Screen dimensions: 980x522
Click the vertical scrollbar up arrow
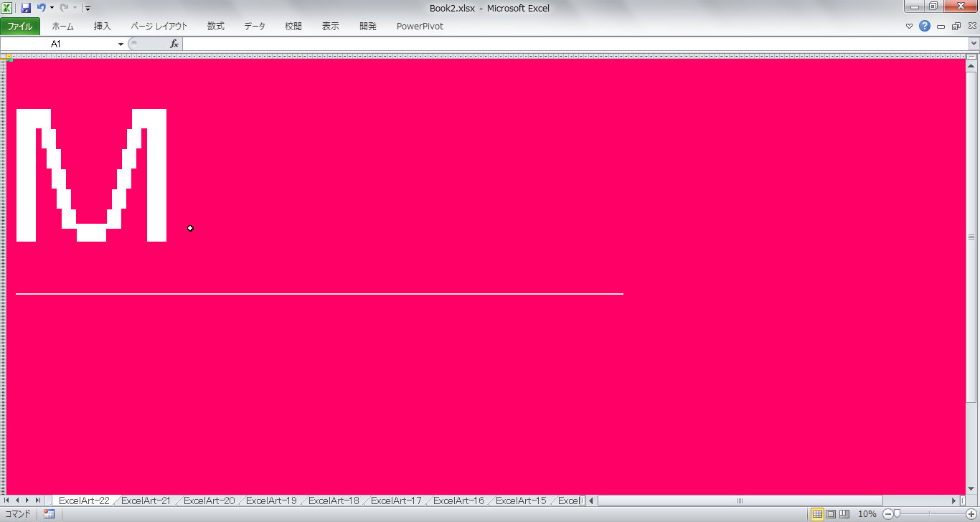click(x=971, y=67)
